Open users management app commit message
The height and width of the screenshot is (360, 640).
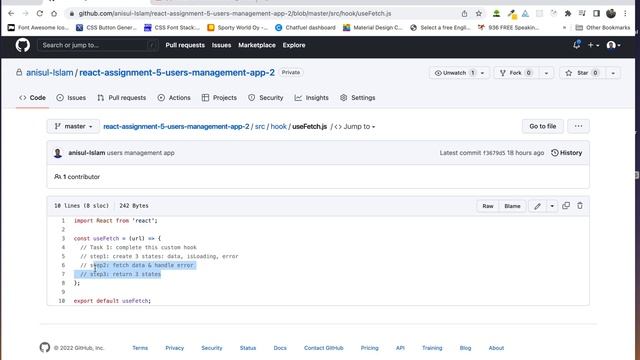[x=140, y=153]
